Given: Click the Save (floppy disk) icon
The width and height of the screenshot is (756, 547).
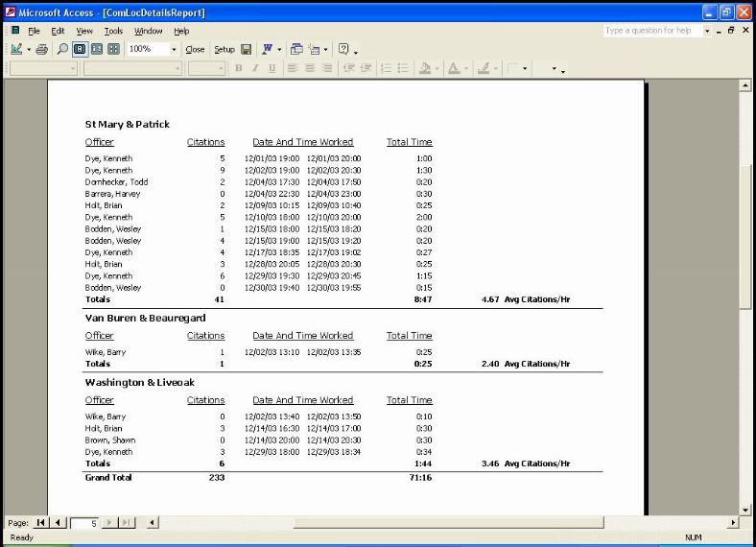Looking at the screenshot, I should 247,49.
